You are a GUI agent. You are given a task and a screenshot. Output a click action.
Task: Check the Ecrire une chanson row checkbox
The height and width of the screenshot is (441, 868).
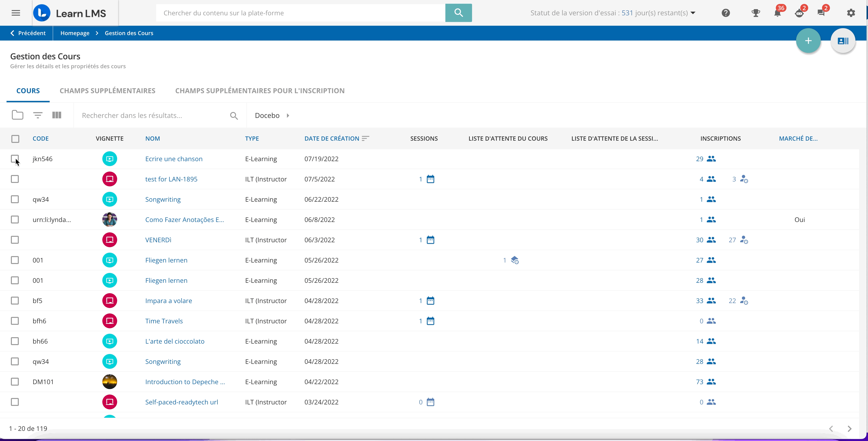[x=15, y=159]
